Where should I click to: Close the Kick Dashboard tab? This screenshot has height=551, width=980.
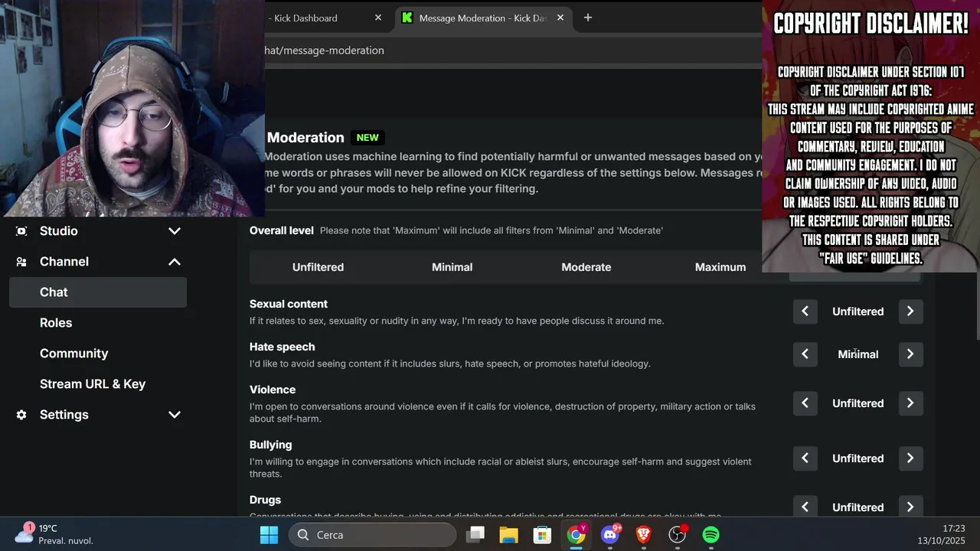point(378,18)
